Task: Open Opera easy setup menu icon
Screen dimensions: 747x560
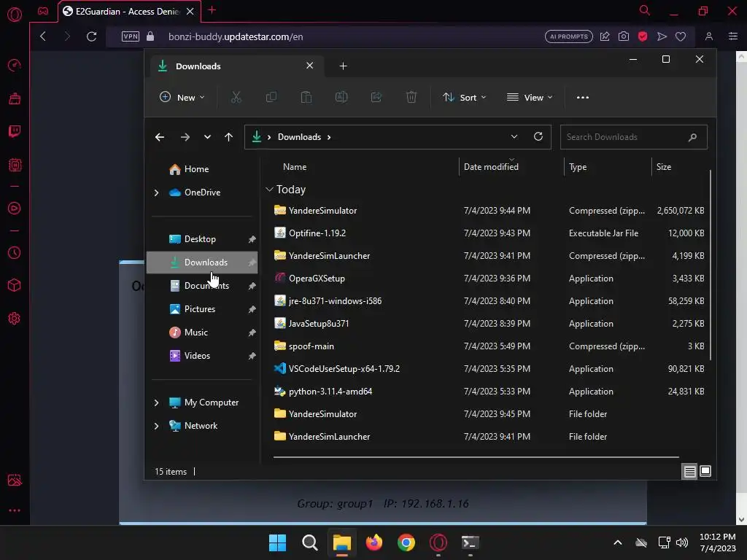Action: coord(733,36)
